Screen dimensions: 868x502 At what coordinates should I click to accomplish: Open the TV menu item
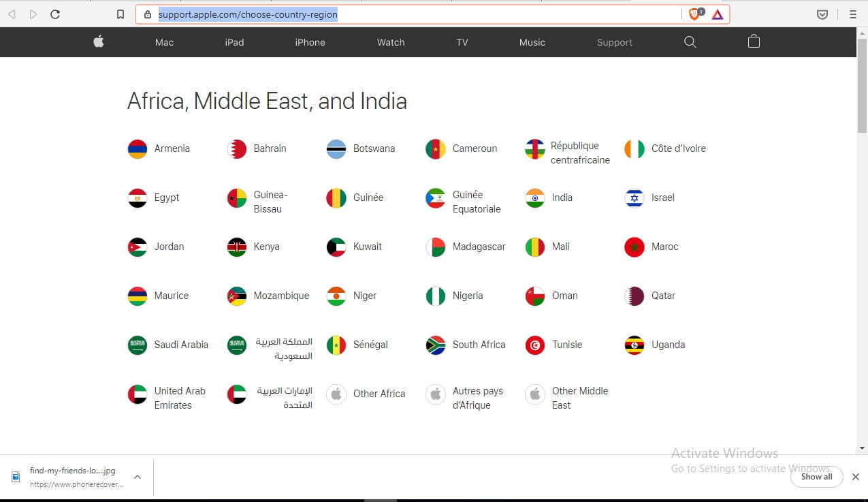click(462, 42)
